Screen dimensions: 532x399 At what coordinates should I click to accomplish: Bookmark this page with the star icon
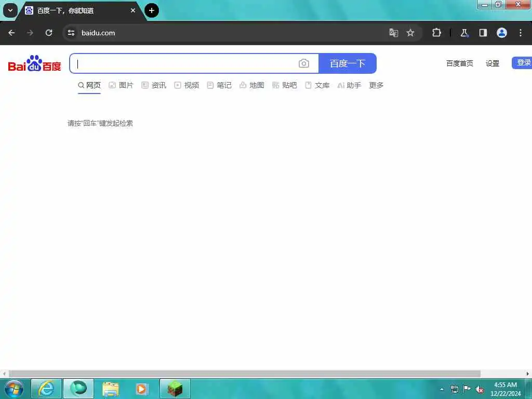click(x=410, y=33)
